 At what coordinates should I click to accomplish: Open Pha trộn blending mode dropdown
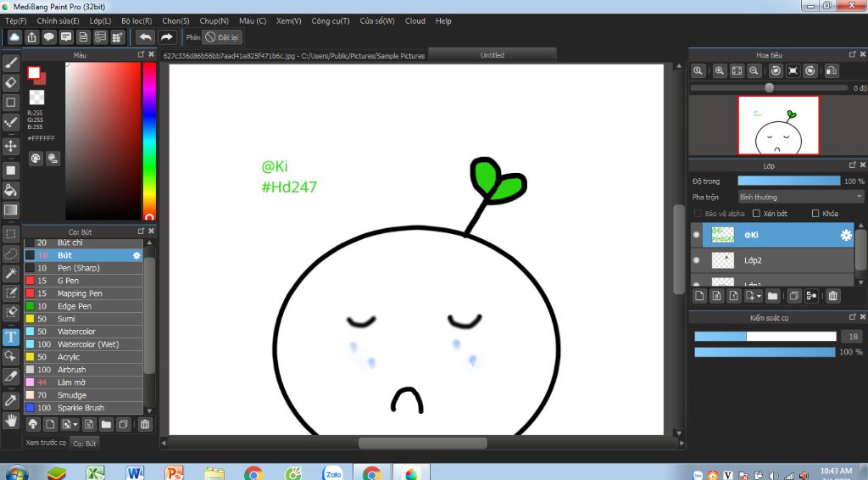(x=801, y=197)
